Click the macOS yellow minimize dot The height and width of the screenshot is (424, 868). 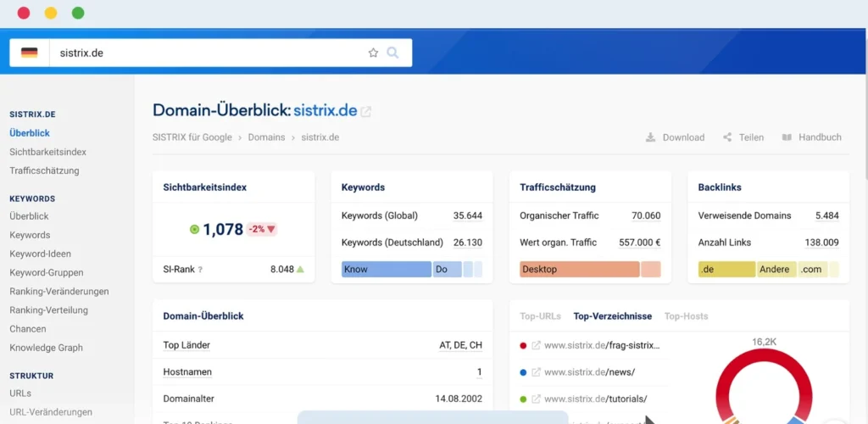pyautogui.click(x=50, y=13)
